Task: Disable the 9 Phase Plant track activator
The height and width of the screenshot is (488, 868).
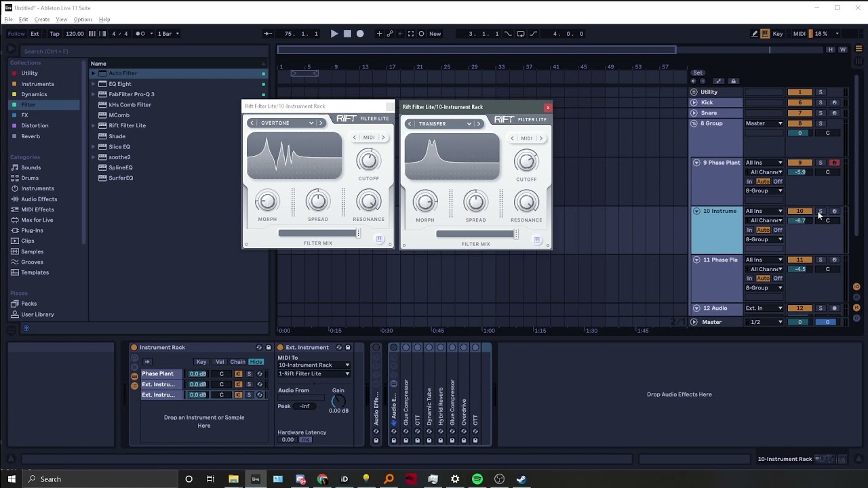Action: point(800,163)
